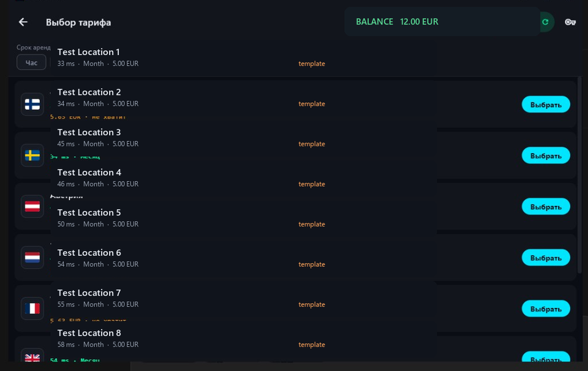Viewport: 588px width, 371px height.
Task: Click template label of Test Location 6
Action: [x=312, y=264]
